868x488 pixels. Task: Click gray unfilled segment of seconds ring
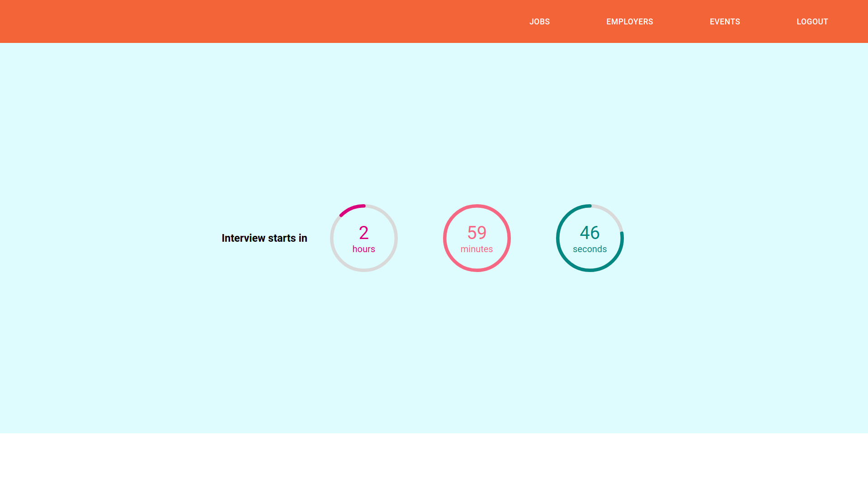click(x=611, y=214)
